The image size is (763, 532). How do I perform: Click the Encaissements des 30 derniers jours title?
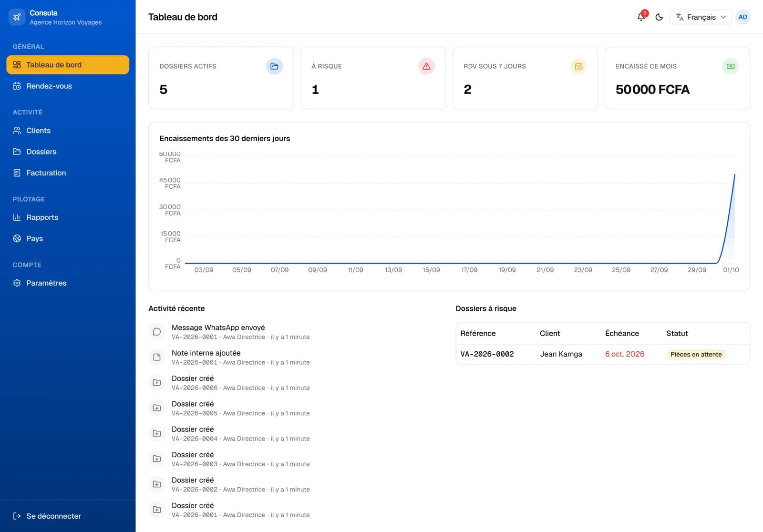pyautogui.click(x=225, y=139)
